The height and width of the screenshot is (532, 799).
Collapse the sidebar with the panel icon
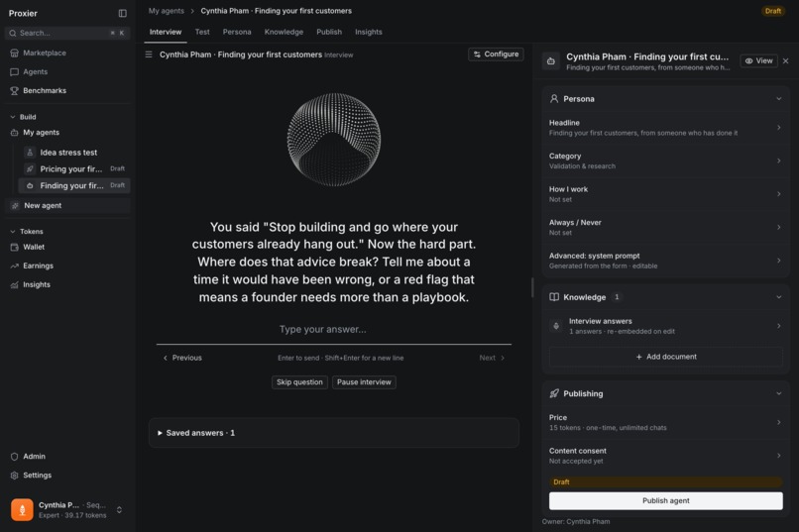[122, 13]
